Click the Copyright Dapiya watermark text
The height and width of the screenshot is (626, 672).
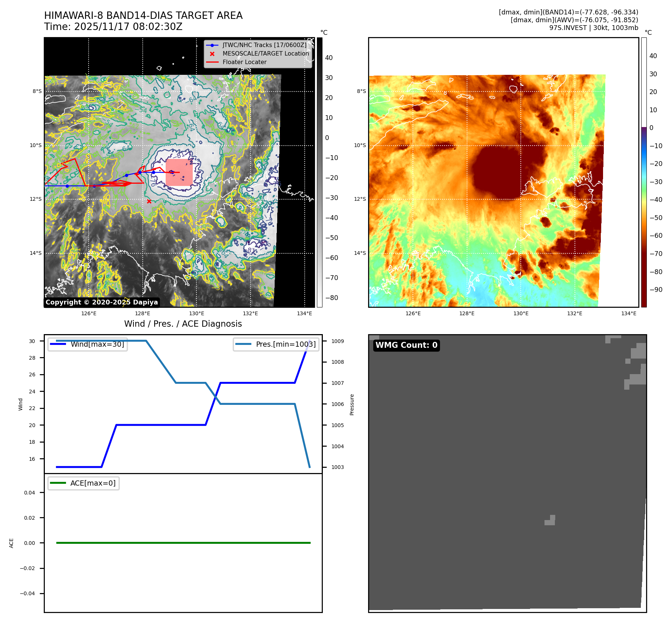(102, 302)
